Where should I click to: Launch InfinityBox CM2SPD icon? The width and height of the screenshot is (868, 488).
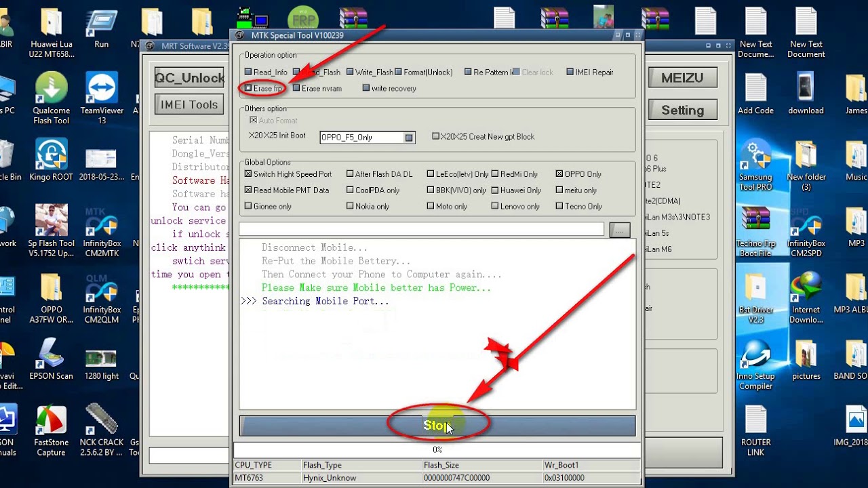point(806,231)
